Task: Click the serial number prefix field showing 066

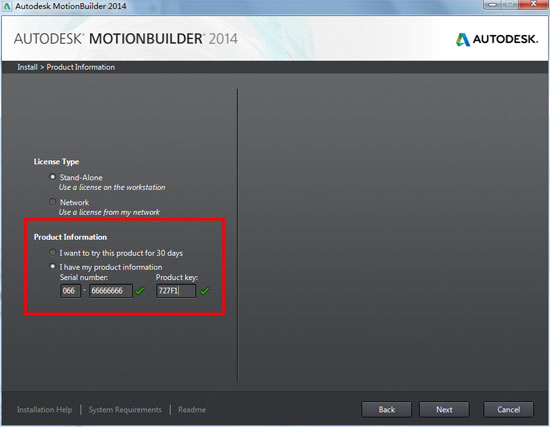Action: 71,291
